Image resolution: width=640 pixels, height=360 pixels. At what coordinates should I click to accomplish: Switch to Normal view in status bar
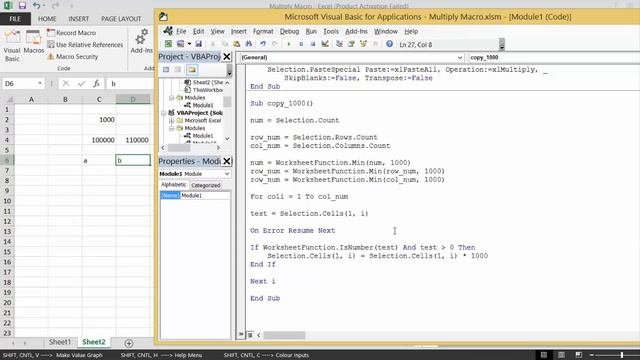pyautogui.click(x=544, y=355)
